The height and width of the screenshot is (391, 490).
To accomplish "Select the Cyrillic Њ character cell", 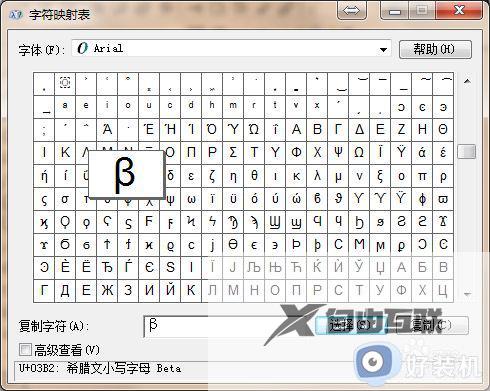I will pyautogui.click(x=275, y=268).
